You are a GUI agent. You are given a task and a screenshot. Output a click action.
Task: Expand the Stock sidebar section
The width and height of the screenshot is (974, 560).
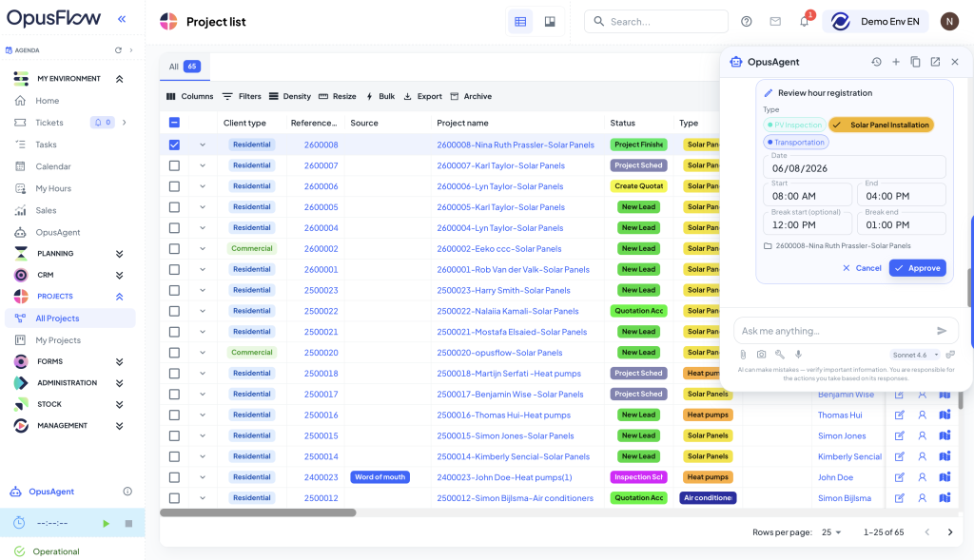point(119,404)
